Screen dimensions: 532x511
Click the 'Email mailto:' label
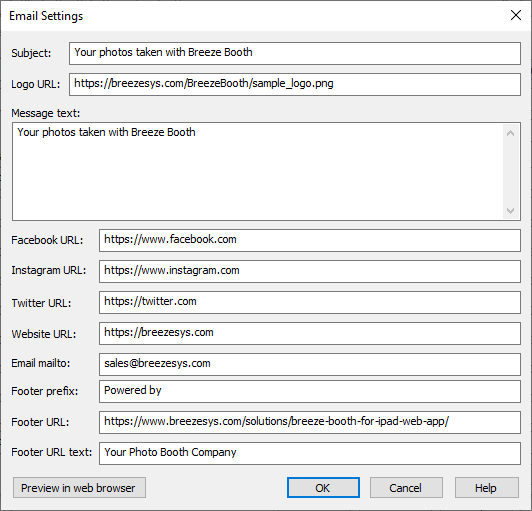41,363
